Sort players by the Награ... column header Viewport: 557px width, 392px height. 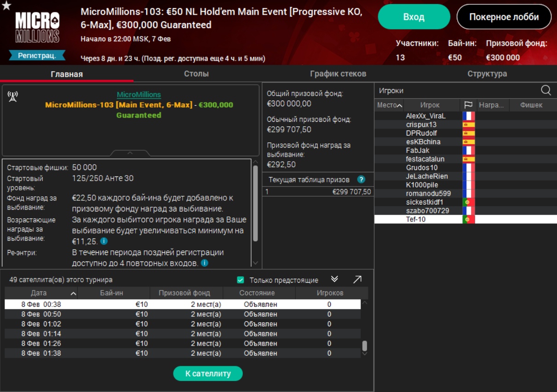coord(493,105)
